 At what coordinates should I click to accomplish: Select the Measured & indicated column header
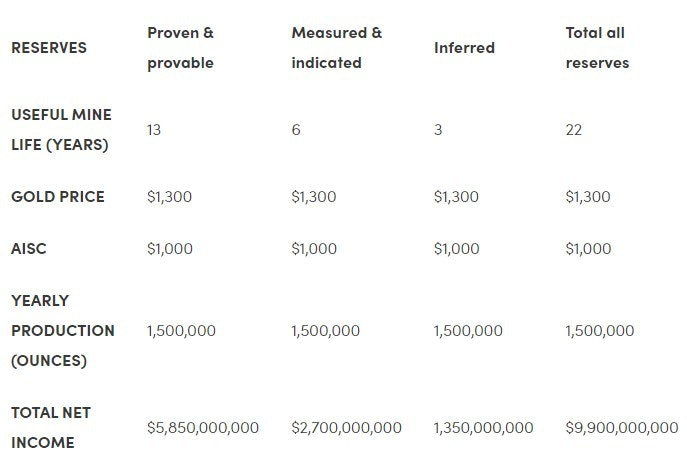click(336, 47)
